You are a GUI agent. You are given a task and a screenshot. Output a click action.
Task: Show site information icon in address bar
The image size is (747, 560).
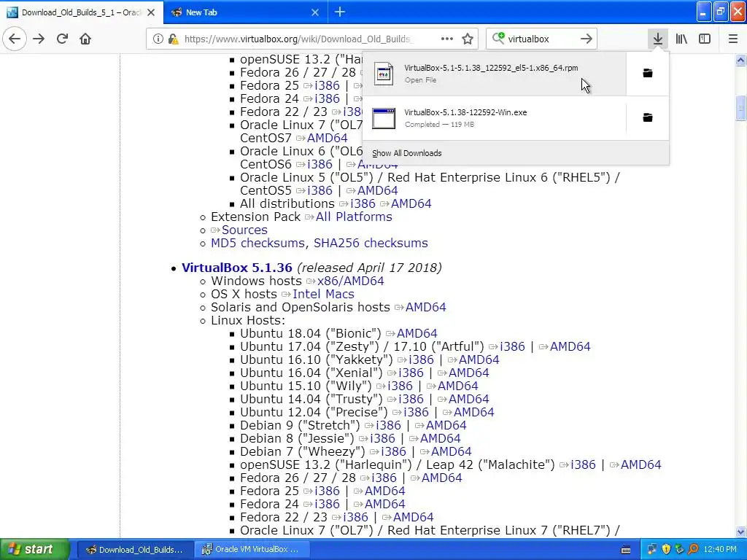pyautogui.click(x=158, y=39)
